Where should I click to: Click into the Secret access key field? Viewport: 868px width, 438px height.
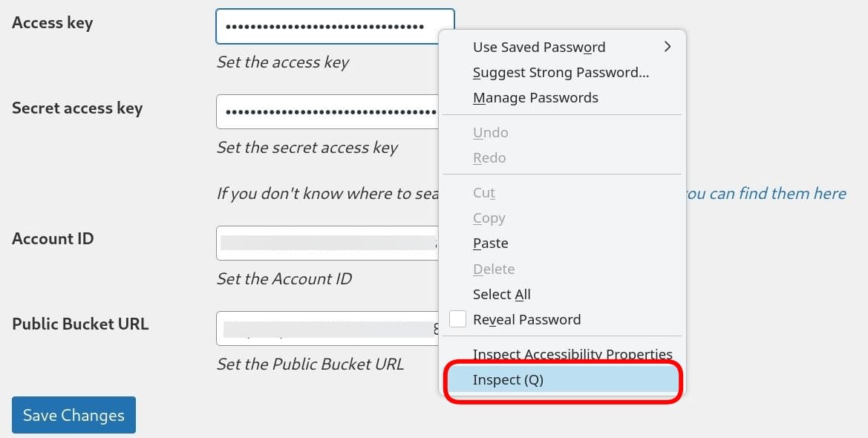[x=327, y=112]
